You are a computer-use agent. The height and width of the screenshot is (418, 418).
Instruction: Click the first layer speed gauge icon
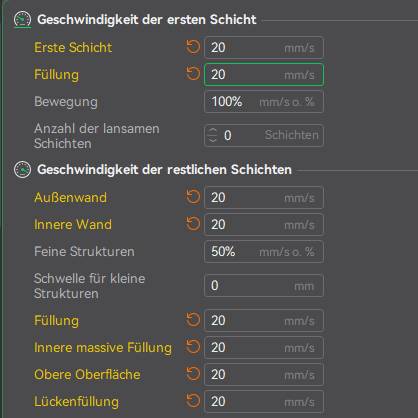pyautogui.click(x=22, y=20)
